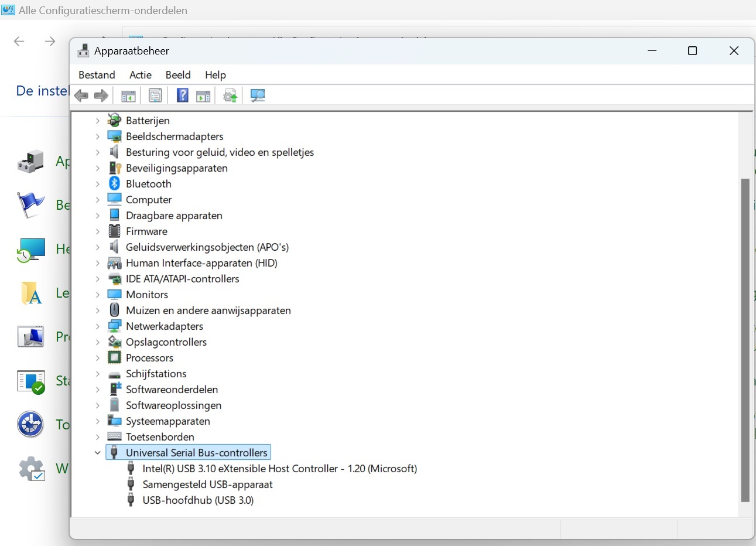Click the scan for hardware changes icon

click(258, 95)
